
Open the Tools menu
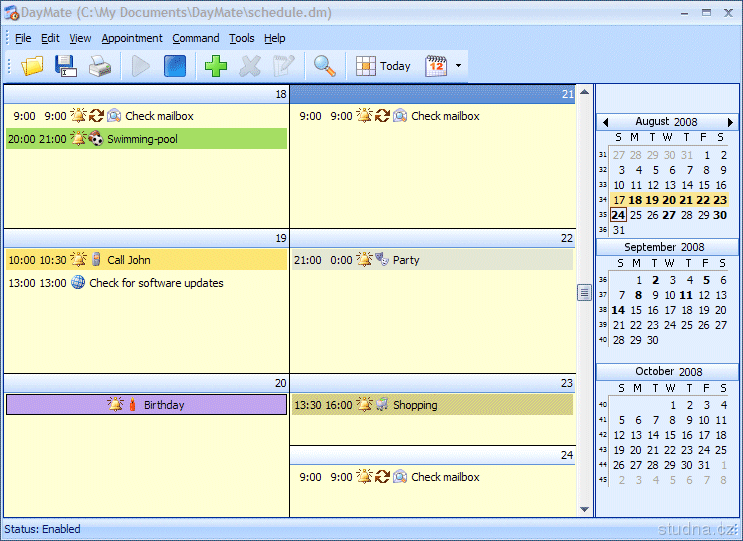(x=241, y=38)
